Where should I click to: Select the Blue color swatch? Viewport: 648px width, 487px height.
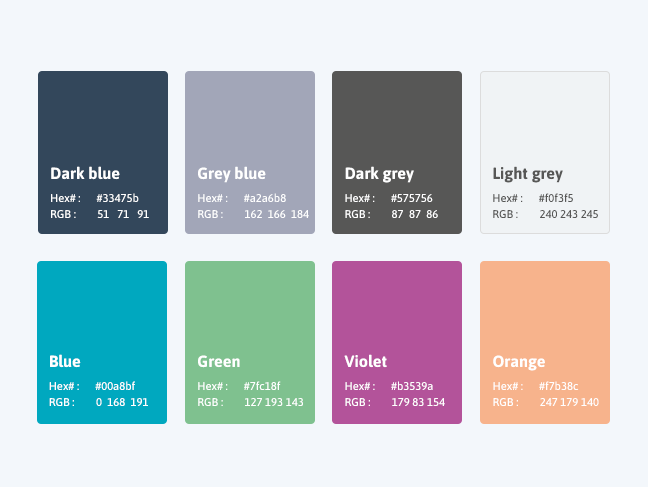pyautogui.click(x=102, y=342)
